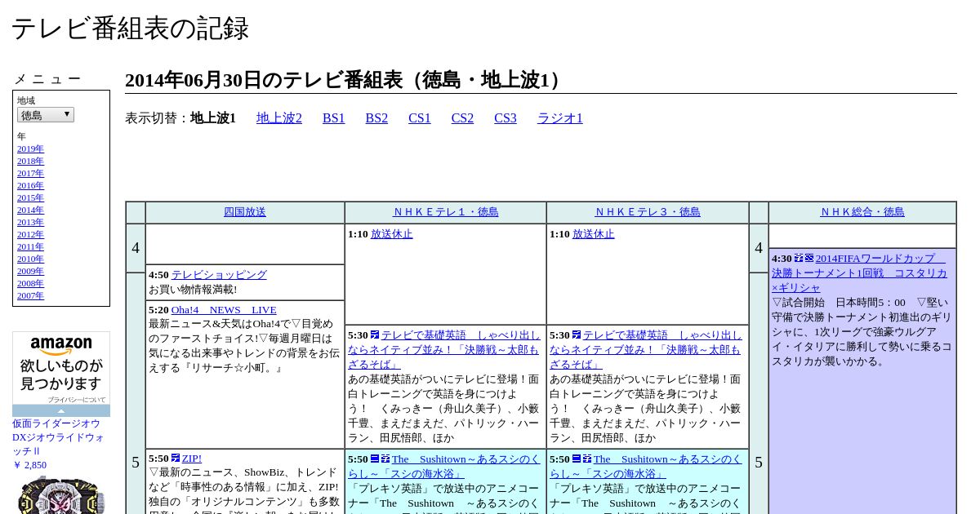This screenshot has height=514, width=980.
Task: Open the 地域 region dropdown showing 徳島
Action: click(x=46, y=115)
